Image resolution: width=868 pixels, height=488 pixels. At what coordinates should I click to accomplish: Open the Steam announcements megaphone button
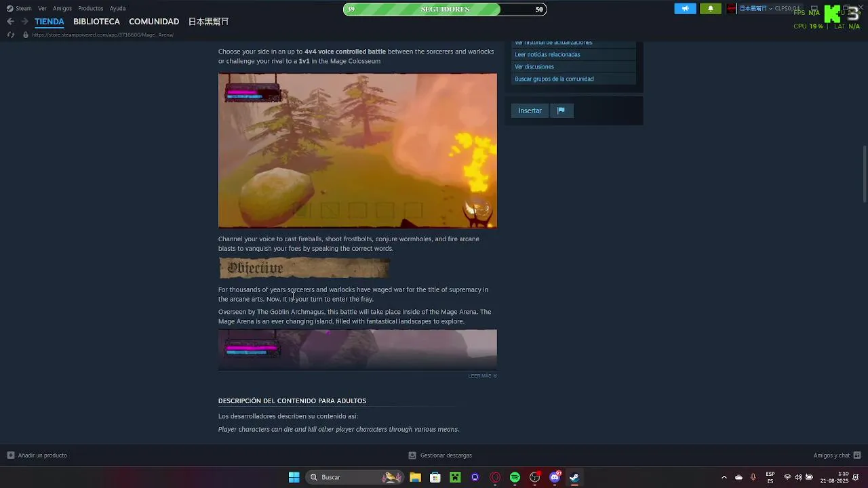pyautogui.click(x=685, y=9)
